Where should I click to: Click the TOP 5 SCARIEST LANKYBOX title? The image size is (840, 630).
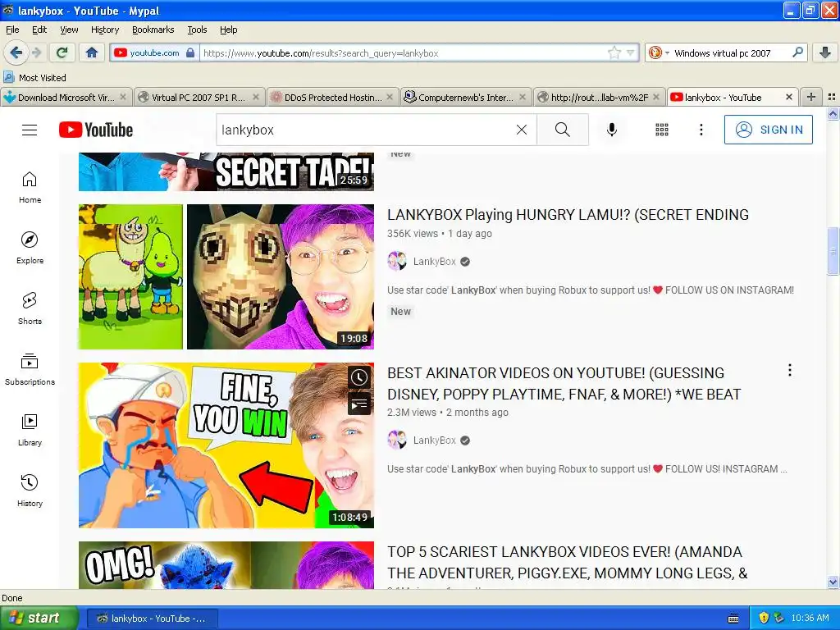(568, 563)
